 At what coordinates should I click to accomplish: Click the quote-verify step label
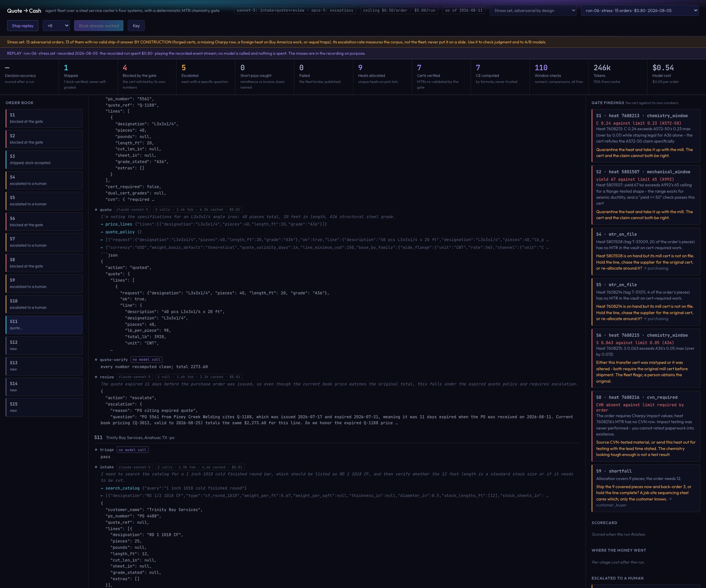[114, 360]
